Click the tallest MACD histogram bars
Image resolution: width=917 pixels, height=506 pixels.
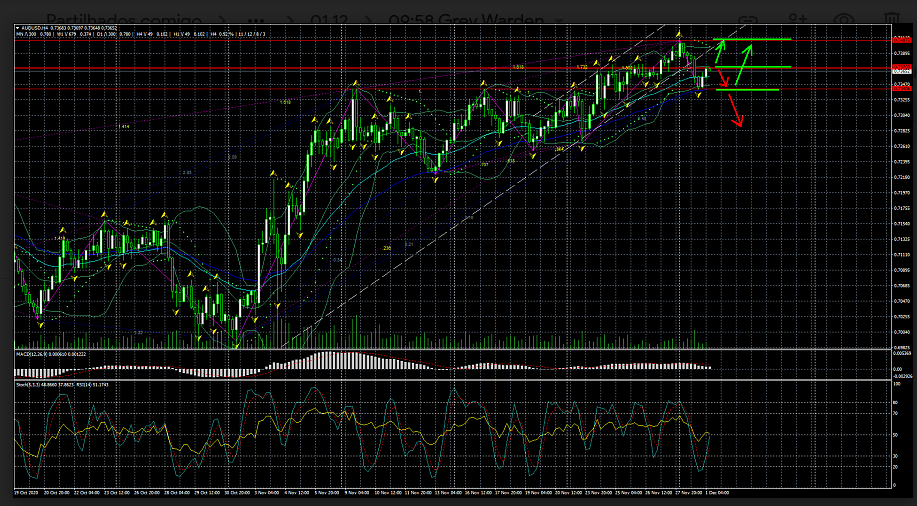point(328,359)
